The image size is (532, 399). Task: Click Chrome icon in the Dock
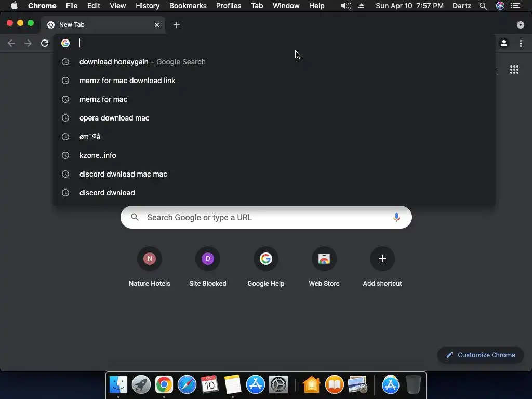[x=164, y=385]
